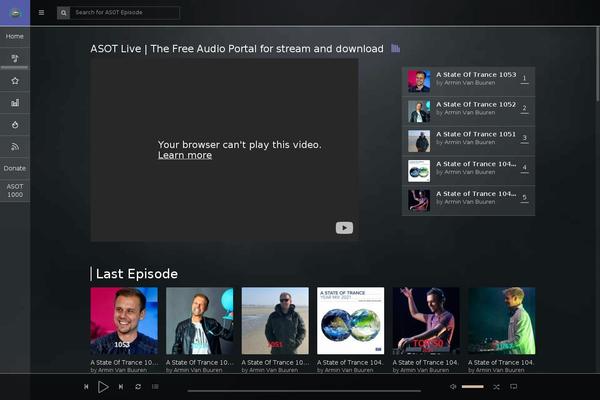Open the music note sidebar icon
This screenshot has height=400, width=600.
coord(15,58)
